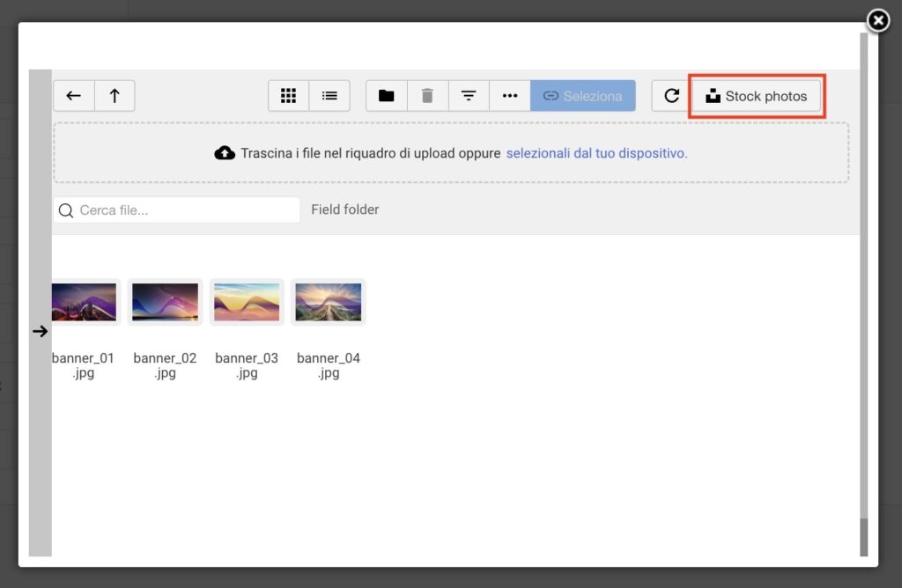Refresh the file list
The height and width of the screenshot is (588, 902).
[x=671, y=95]
